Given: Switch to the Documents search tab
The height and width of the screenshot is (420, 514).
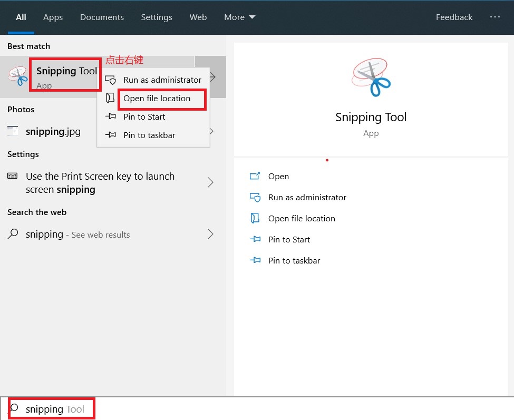Looking at the screenshot, I should click(102, 17).
